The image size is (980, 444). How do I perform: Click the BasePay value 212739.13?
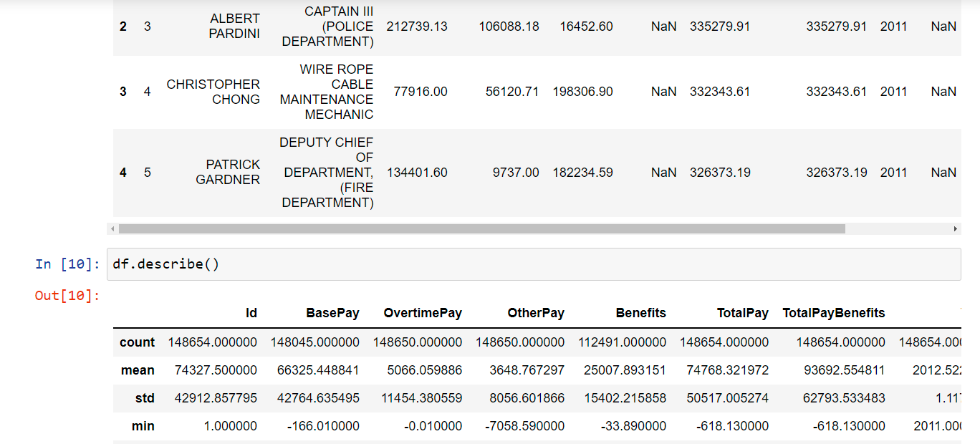(417, 26)
